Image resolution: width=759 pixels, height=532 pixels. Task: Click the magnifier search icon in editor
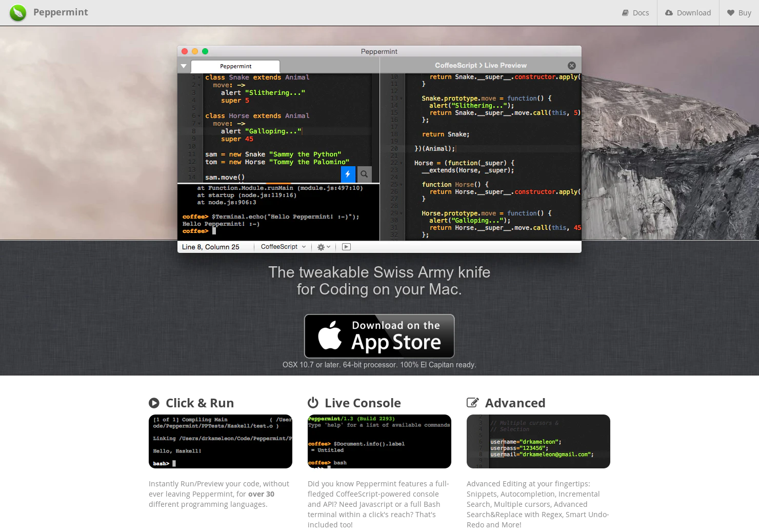coord(364,174)
